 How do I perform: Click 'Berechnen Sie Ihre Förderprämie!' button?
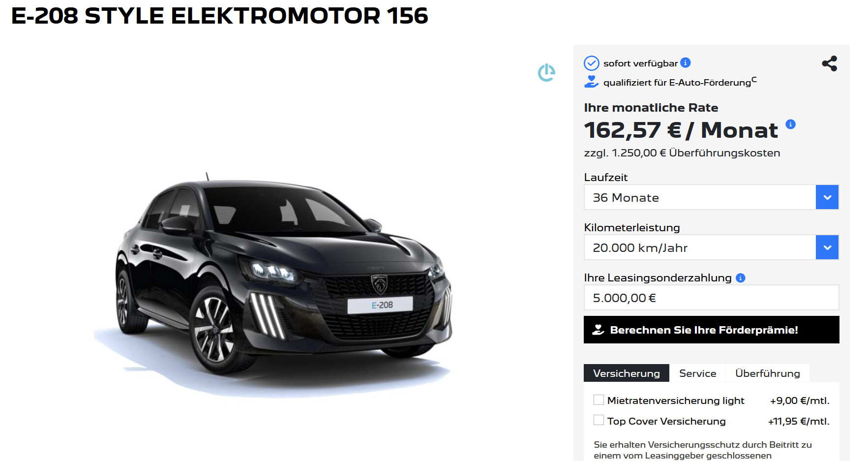pyautogui.click(x=711, y=330)
